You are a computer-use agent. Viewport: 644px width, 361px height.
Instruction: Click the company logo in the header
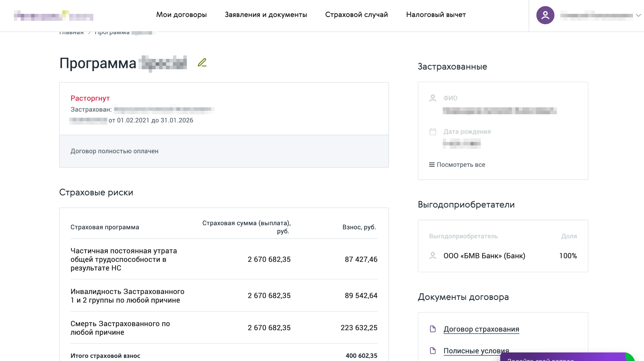pyautogui.click(x=53, y=15)
